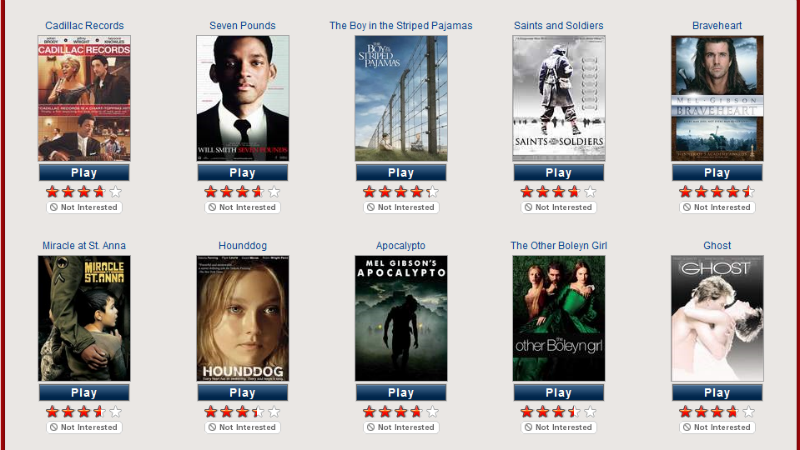Mark Apocalypto as Not Interested
The height and width of the screenshot is (450, 800).
click(x=401, y=427)
